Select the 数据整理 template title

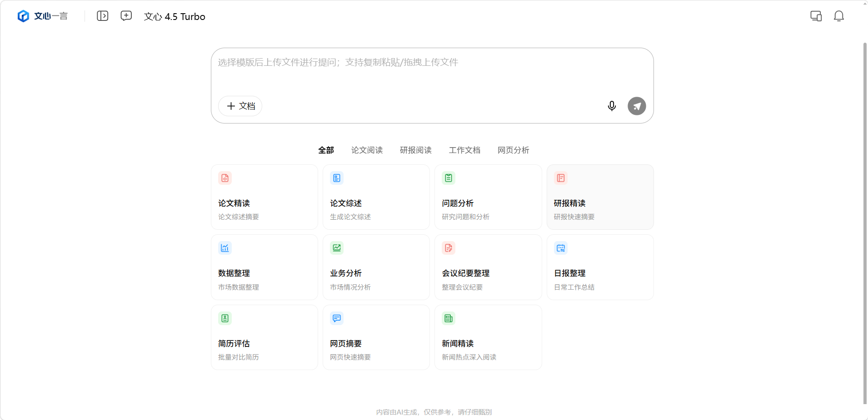[234, 273]
